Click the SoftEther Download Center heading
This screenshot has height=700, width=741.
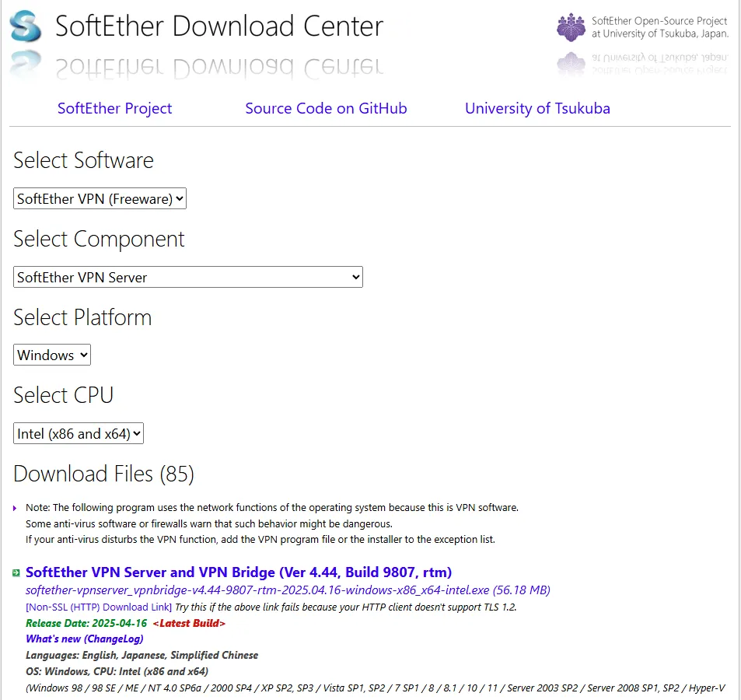point(219,26)
